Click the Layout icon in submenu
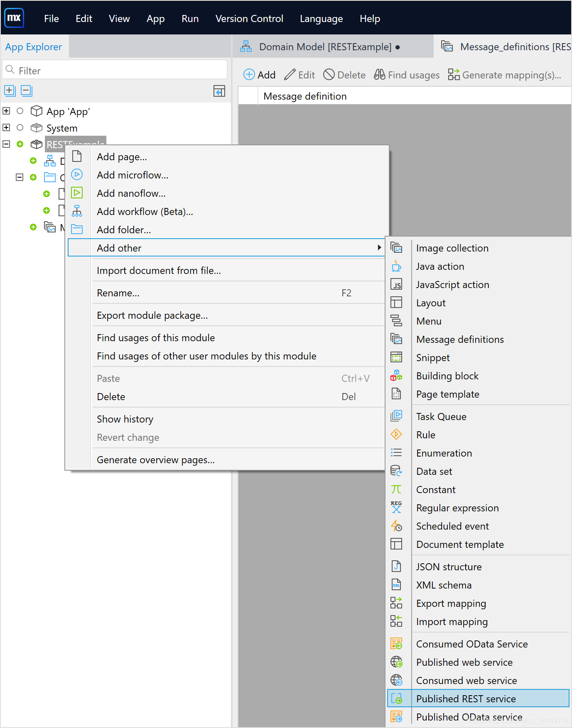This screenshot has width=572, height=728. click(x=396, y=303)
